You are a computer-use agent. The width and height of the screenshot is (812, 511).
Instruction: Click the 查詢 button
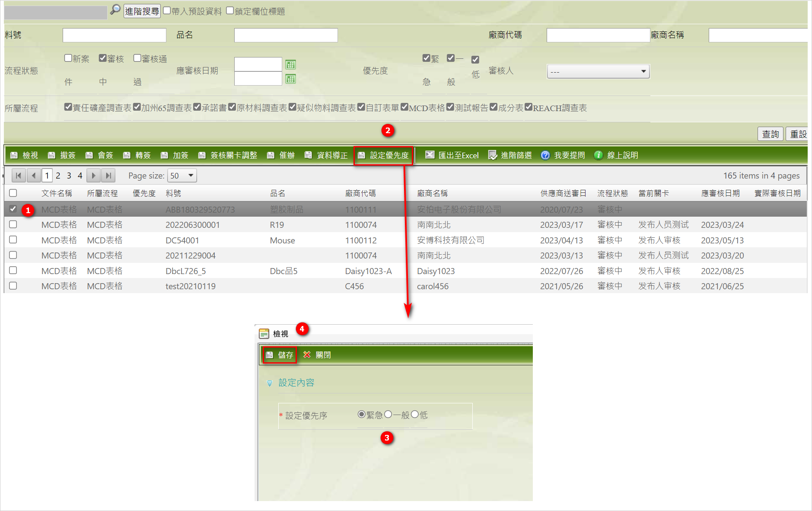[771, 134]
